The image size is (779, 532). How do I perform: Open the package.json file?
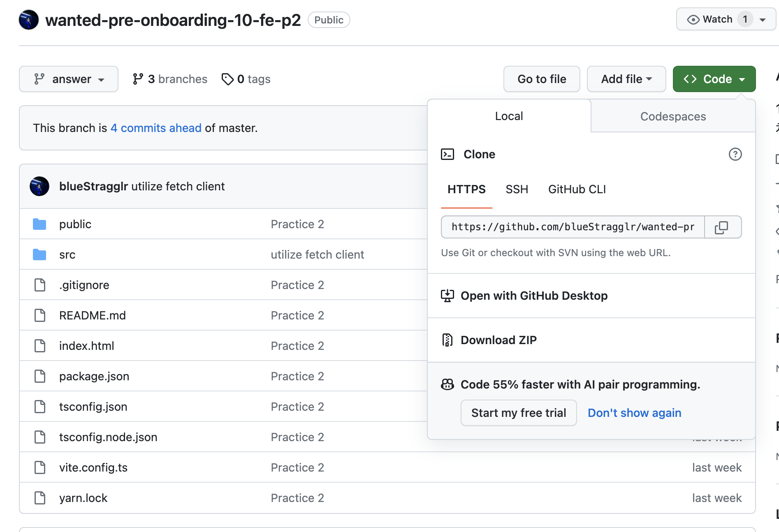point(94,376)
